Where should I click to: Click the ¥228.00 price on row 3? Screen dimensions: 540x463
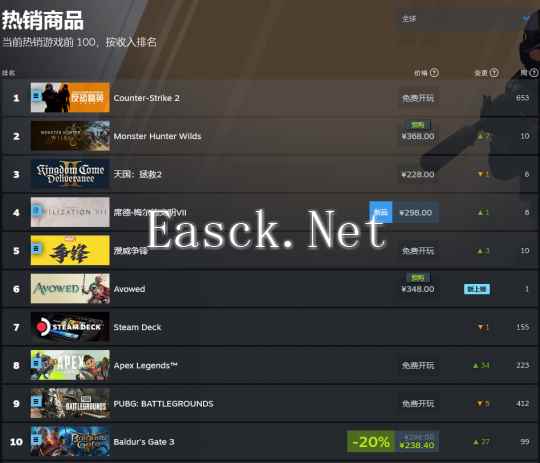(x=418, y=174)
